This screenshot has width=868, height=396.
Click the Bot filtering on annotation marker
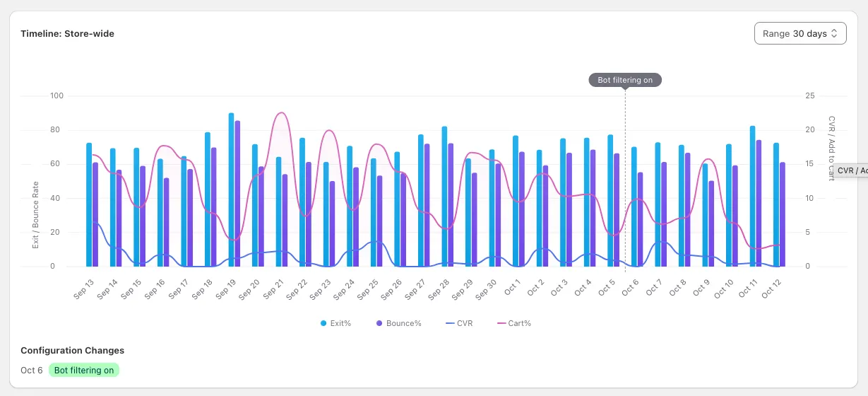pyautogui.click(x=625, y=80)
